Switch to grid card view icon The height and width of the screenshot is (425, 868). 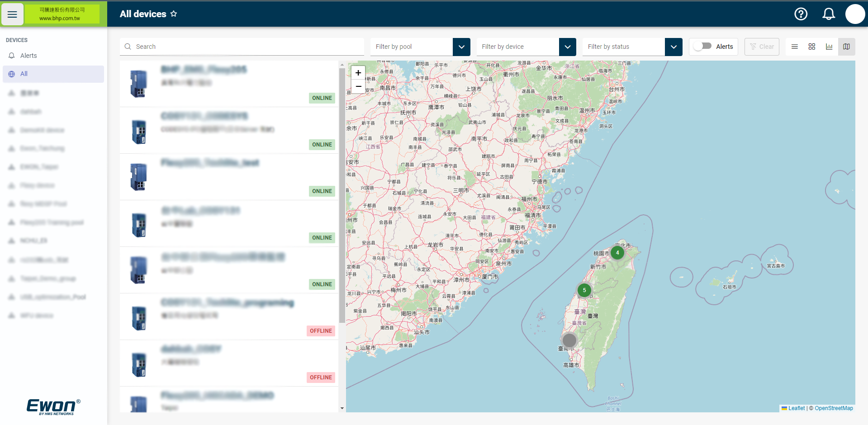812,47
